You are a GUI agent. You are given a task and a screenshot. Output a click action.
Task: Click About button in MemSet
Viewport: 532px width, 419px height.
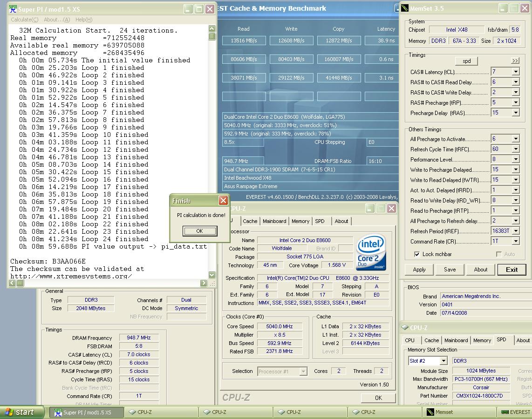[480, 270]
